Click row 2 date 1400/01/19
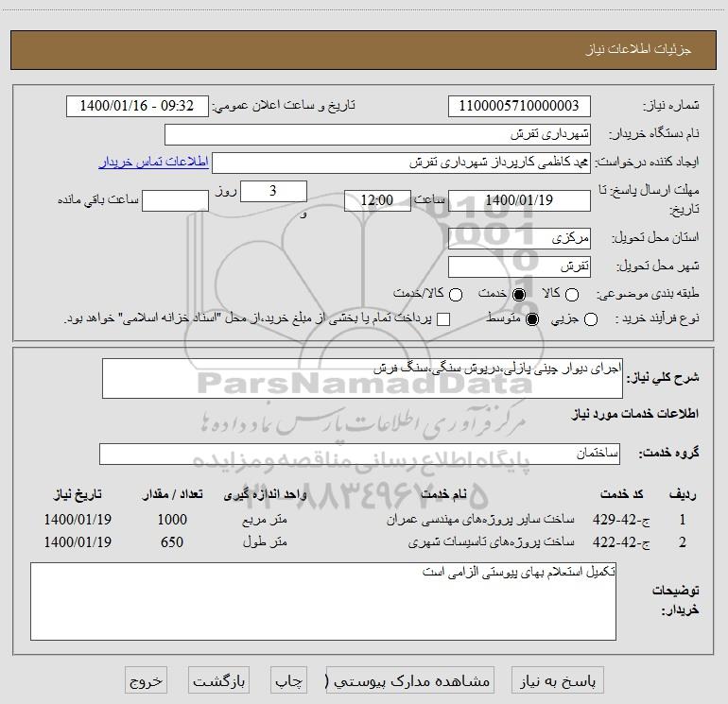 pyautogui.click(x=78, y=542)
